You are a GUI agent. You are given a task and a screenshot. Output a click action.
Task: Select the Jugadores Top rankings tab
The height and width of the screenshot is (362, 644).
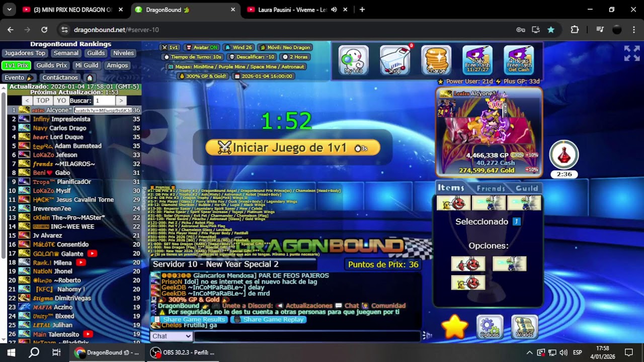point(25,53)
